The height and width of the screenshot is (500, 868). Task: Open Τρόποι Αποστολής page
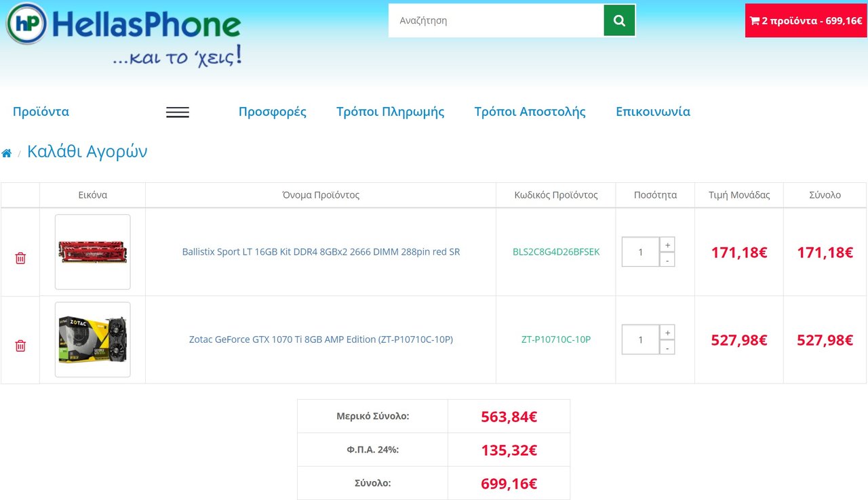coord(530,112)
